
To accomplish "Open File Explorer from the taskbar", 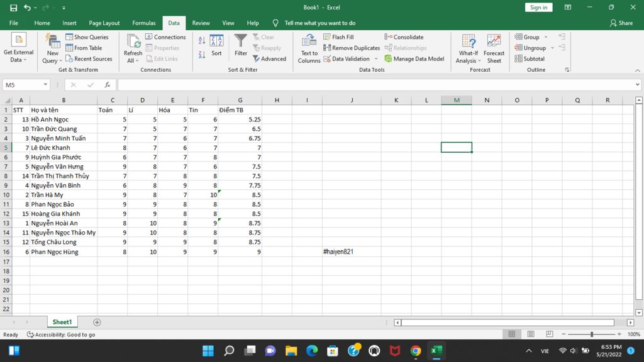I will click(291, 351).
